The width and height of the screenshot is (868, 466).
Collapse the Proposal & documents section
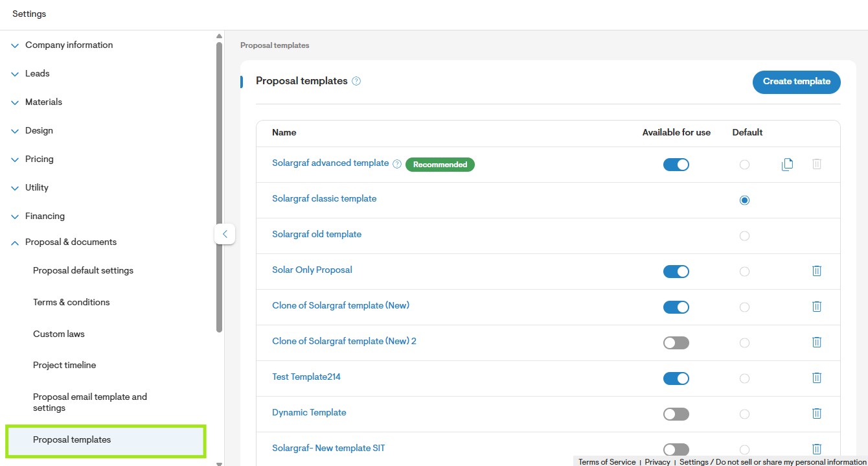click(64, 242)
